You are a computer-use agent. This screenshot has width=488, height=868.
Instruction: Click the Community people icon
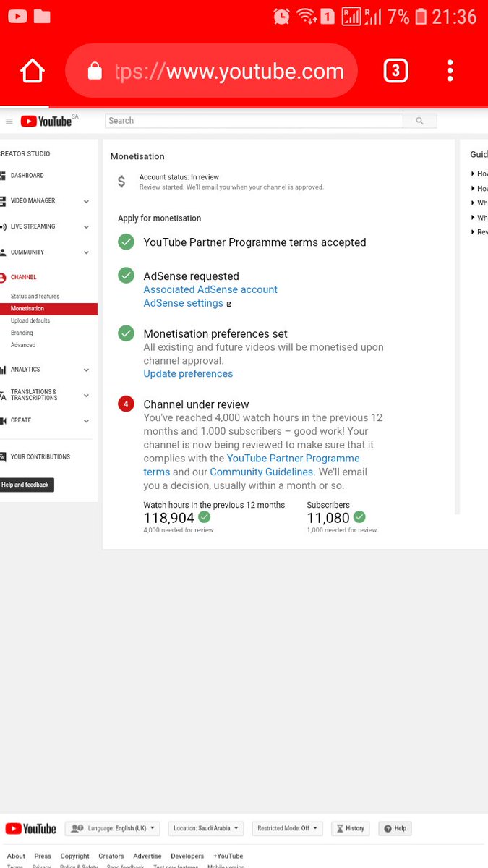coord(3,252)
